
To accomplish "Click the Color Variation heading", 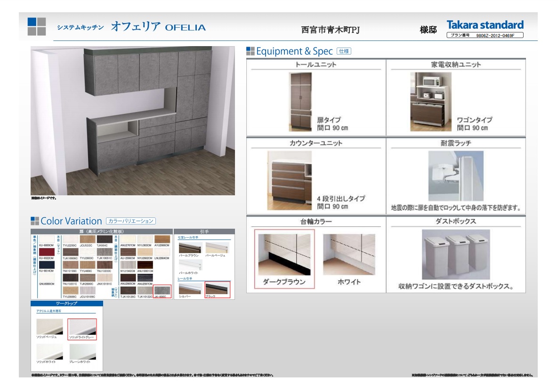I will point(71,221).
